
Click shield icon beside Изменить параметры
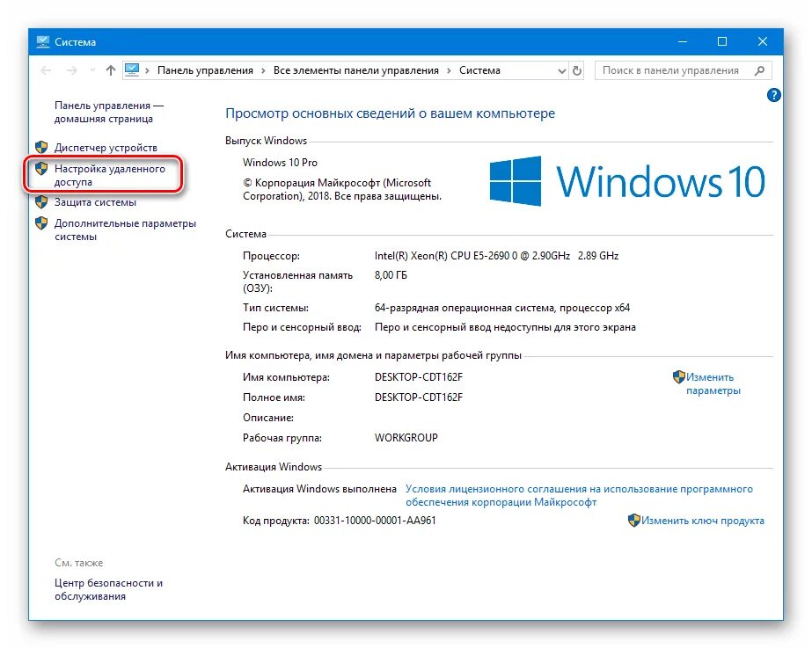[x=679, y=376]
